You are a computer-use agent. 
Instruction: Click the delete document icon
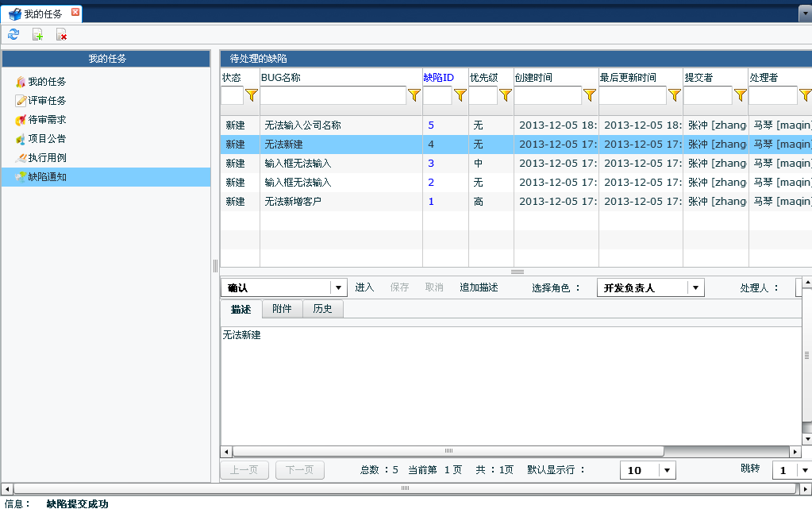pos(61,34)
